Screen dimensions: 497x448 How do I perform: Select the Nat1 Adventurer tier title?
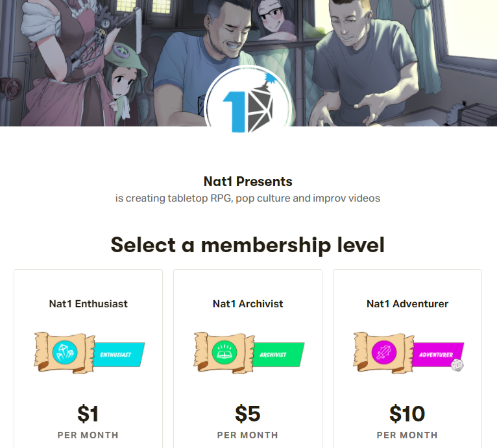pyautogui.click(x=407, y=303)
